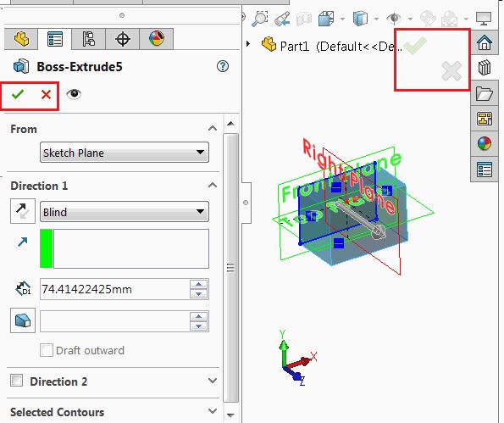Decrease the draft angle with down stepper
The height and width of the screenshot is (423, 504).
[199, 326]
